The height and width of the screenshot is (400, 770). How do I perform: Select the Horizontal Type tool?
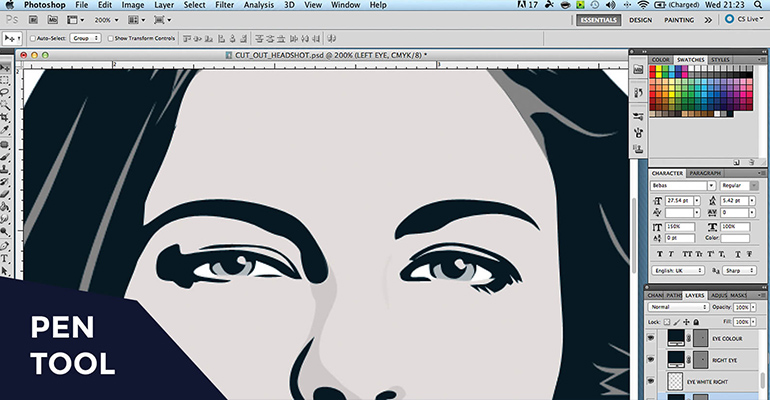tap(5, 259)
